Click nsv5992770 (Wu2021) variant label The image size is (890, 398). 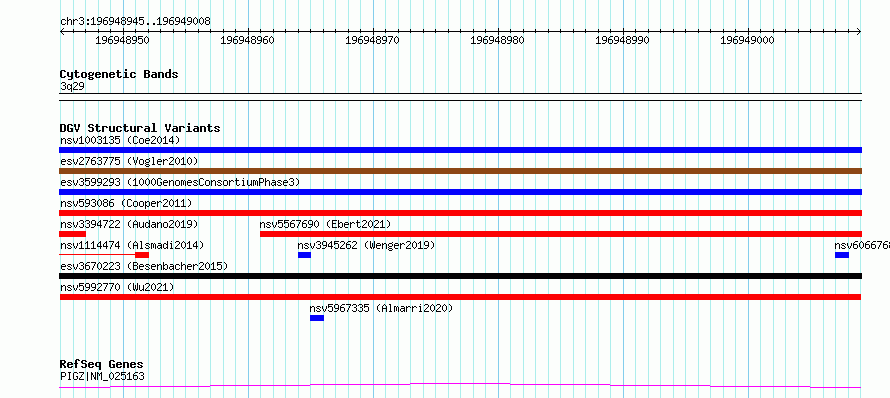click(x=117, y=287)
